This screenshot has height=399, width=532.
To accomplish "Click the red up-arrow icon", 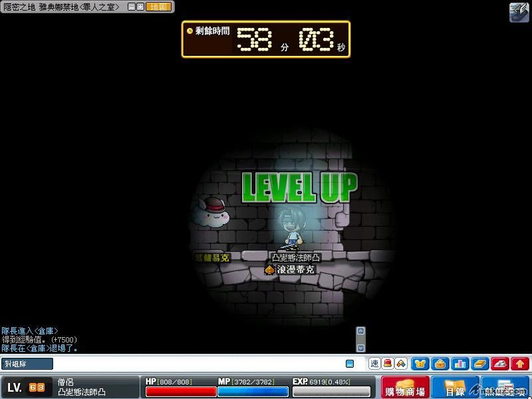I will 520,364.
